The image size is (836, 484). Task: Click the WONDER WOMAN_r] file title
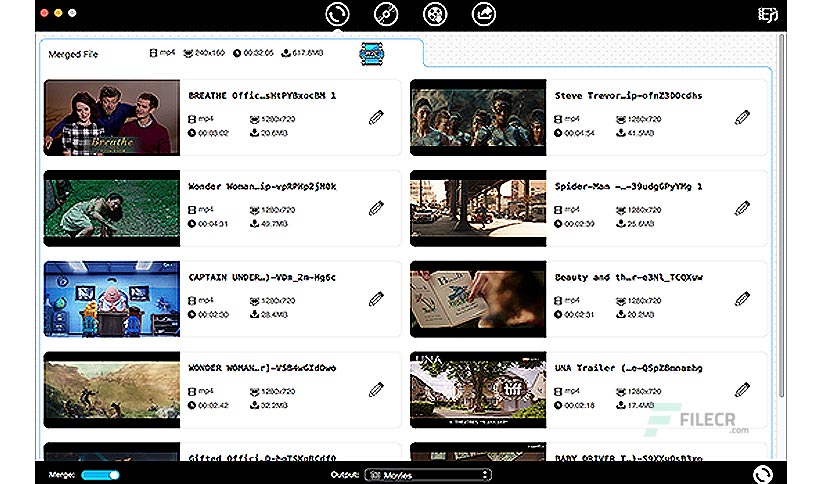pos(262,368)
